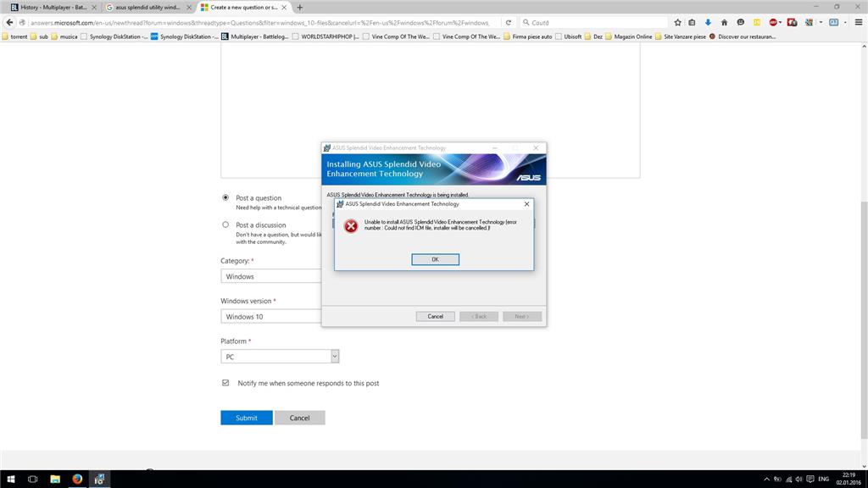Click the browser search box

(x=593, y=23)
